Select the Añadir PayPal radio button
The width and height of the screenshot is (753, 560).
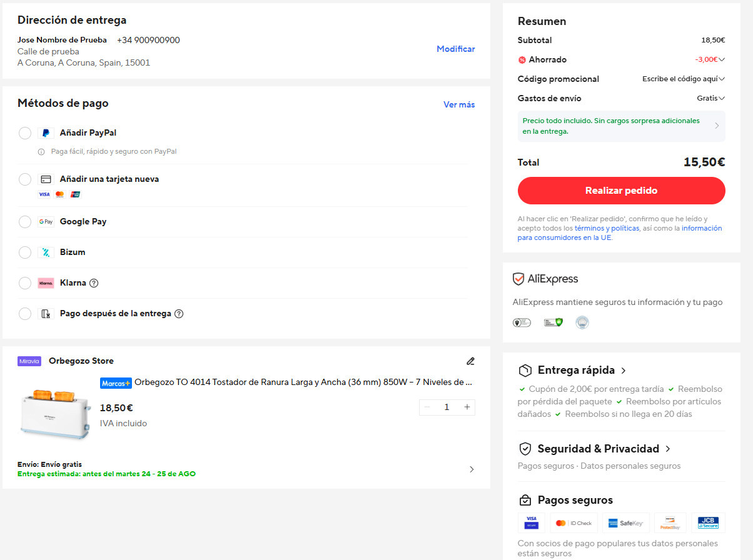pyautogui.click(x=25, y=133)
